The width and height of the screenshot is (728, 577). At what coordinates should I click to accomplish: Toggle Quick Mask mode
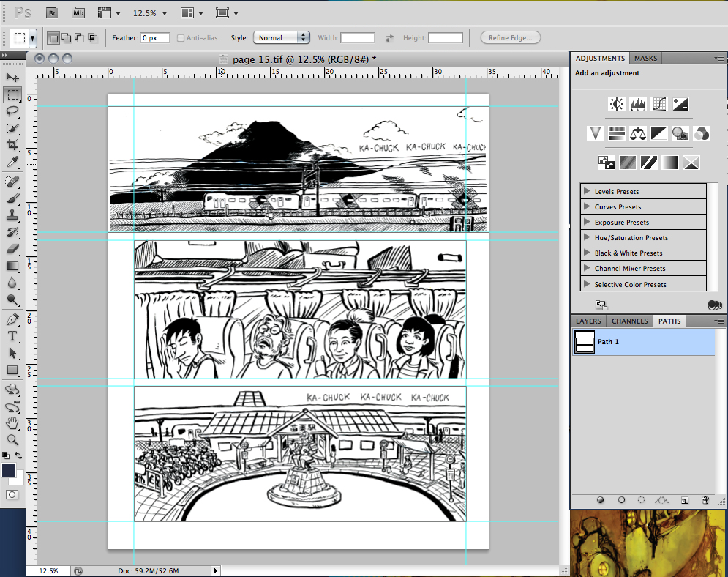[11, 494]
